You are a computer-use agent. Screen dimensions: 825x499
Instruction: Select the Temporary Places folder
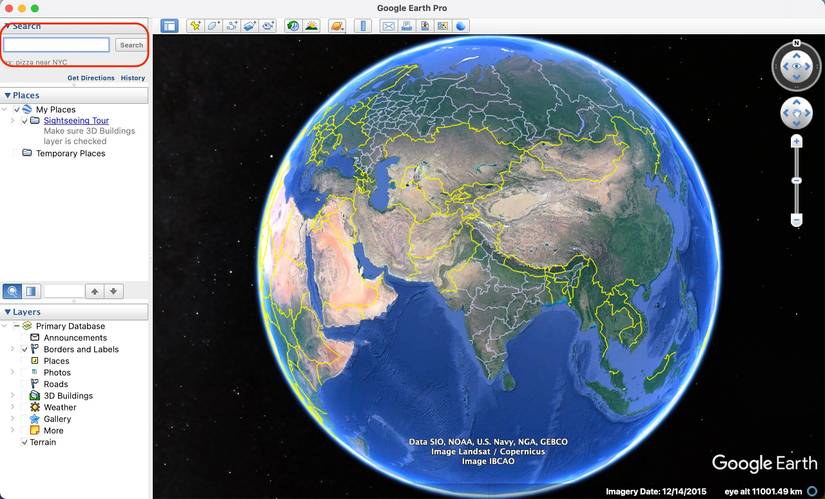point(71,154)
